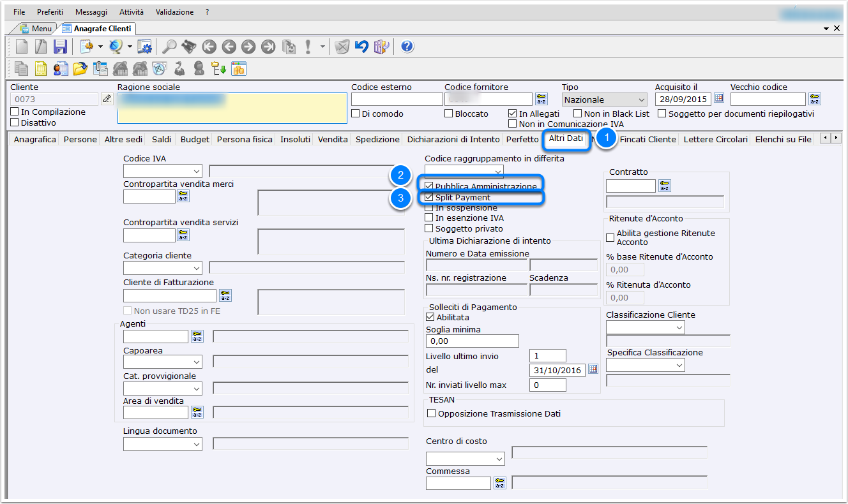Click the window with gear settings icon
848x504 pixels.
click(145, 46)
